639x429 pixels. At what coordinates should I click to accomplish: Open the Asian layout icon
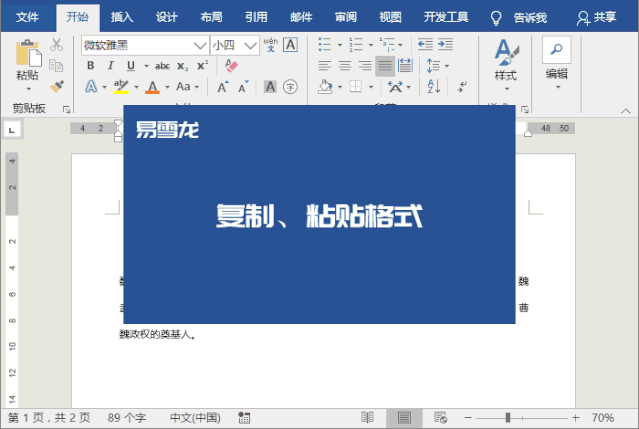pyautogui.click(x=395, y=87)
